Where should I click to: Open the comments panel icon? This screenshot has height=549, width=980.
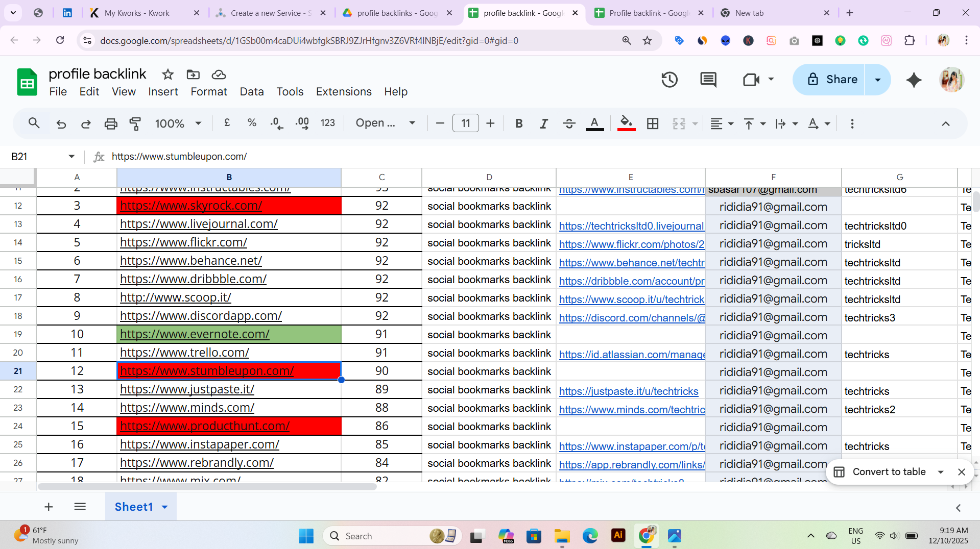[x=708, y=80]
